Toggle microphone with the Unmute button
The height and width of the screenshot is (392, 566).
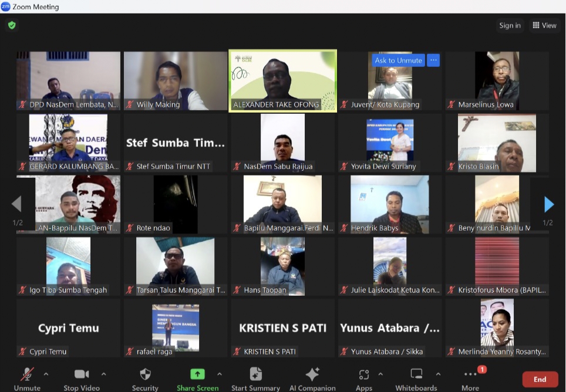click(27, 374)
